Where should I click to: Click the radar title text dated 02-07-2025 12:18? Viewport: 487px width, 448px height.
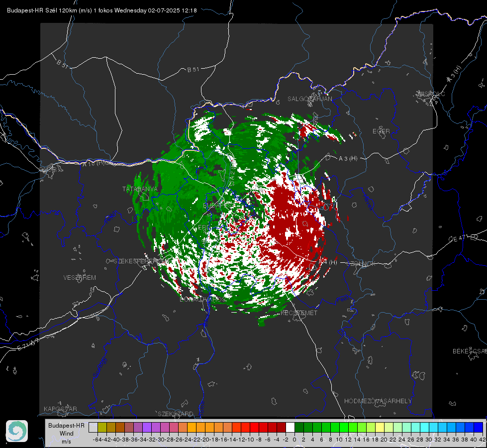pyautogui.click(x=102, y=10)
